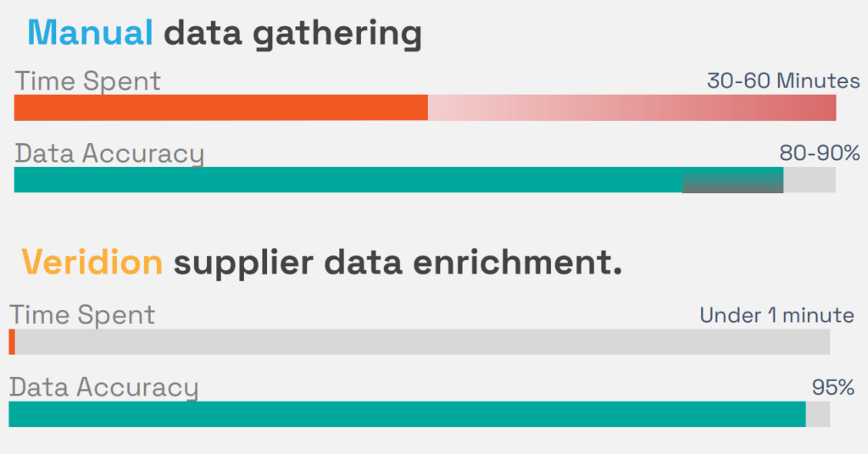The image size is (868, 454).
Task: Click the "Time Spent" label under Manual heading
Action: pyautogui.click(x=87, y=81)
